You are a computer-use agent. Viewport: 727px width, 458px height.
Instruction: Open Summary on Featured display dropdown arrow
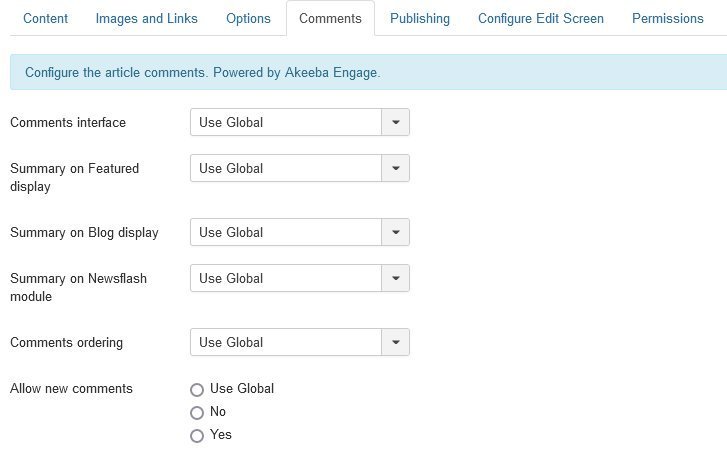tap(396, 168)
